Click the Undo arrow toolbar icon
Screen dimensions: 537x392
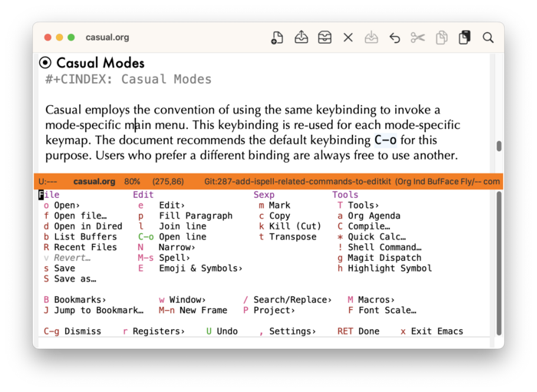pos(394,38)
